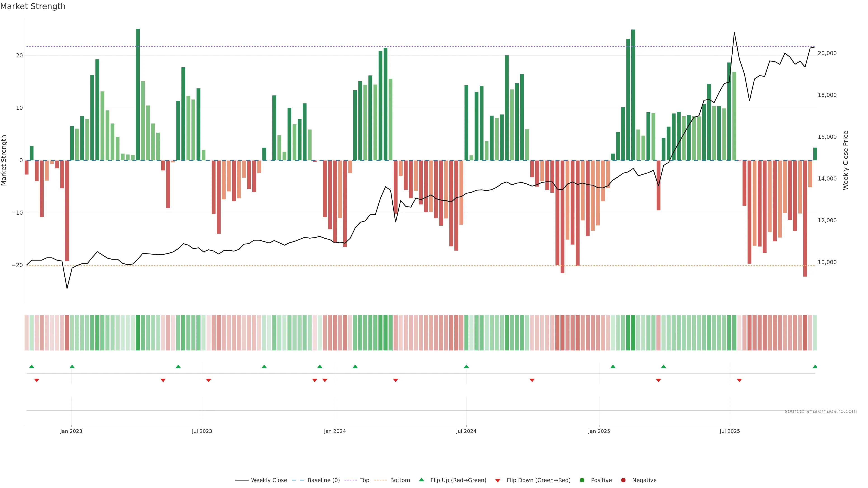Click the red Flip Down triangle legend icon
868x488 pixels.
[497, 481]
